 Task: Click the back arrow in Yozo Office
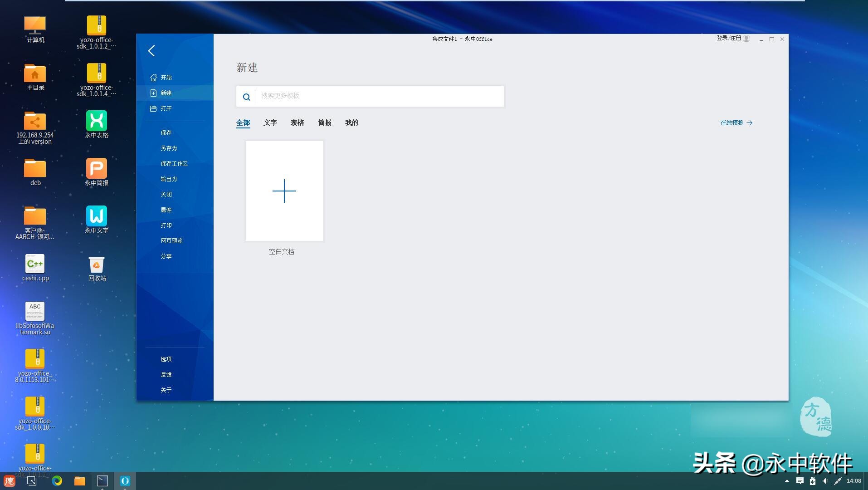(151, 51)
